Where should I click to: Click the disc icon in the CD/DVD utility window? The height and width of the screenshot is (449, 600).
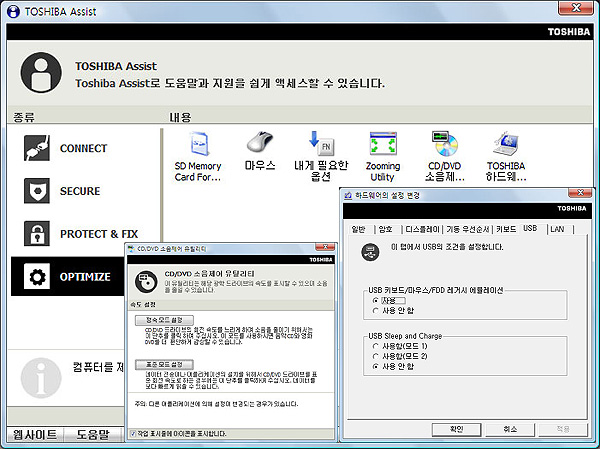coord(146,281)
